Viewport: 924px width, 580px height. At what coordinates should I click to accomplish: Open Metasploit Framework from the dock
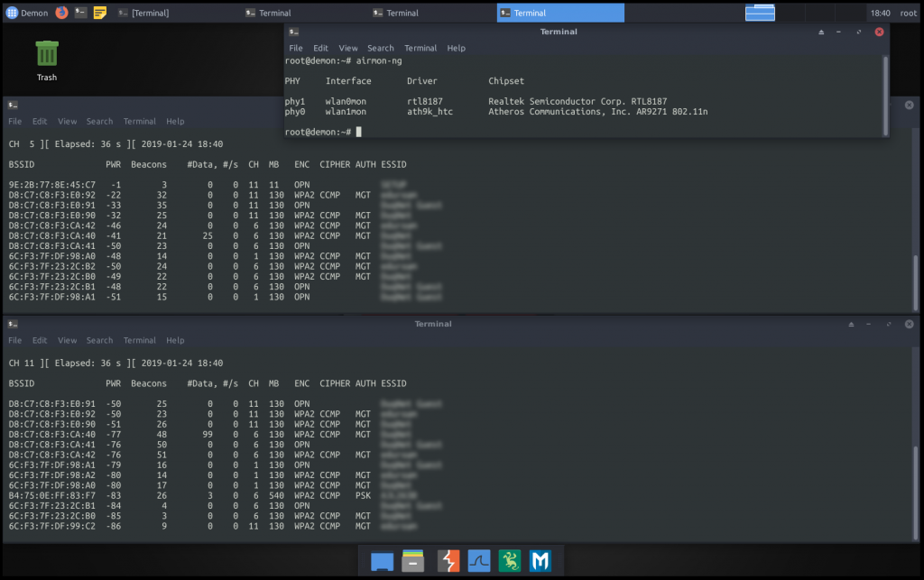pos(541,560)
